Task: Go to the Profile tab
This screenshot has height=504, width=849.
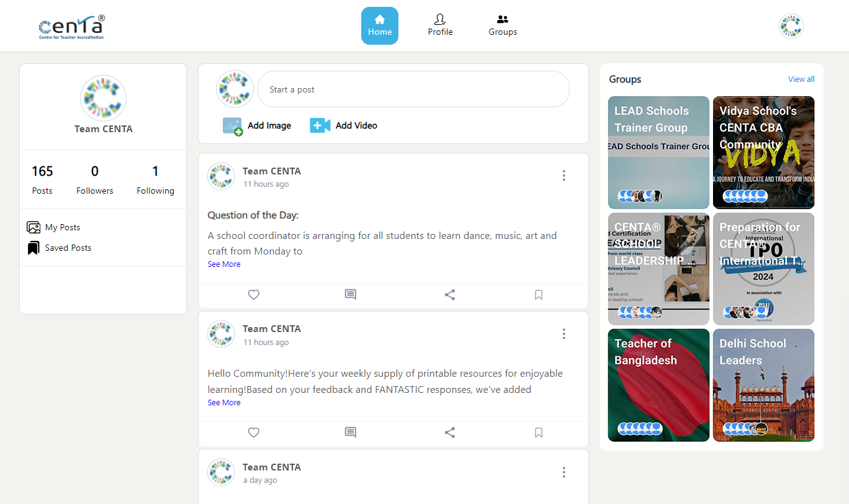Action: [440, 26]
